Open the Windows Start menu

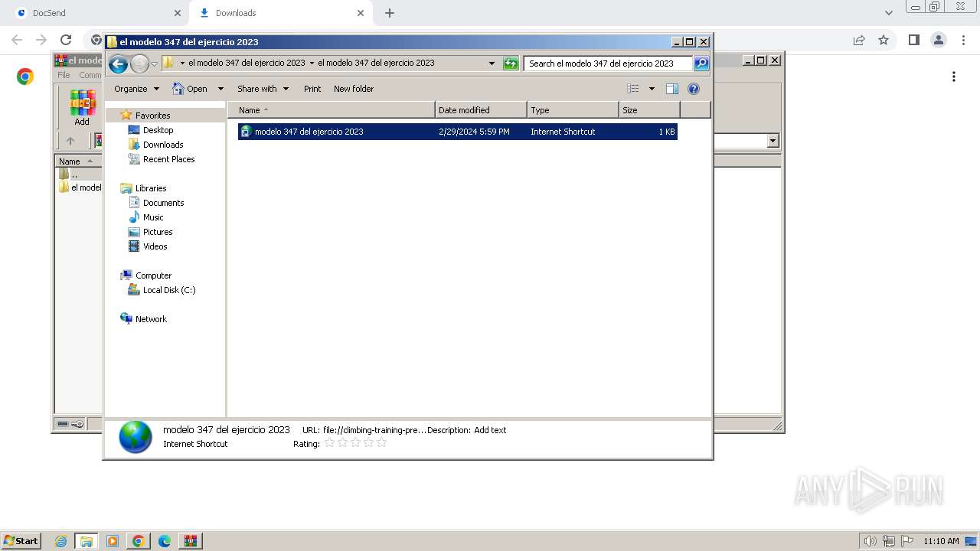click(x=21, y=541)
